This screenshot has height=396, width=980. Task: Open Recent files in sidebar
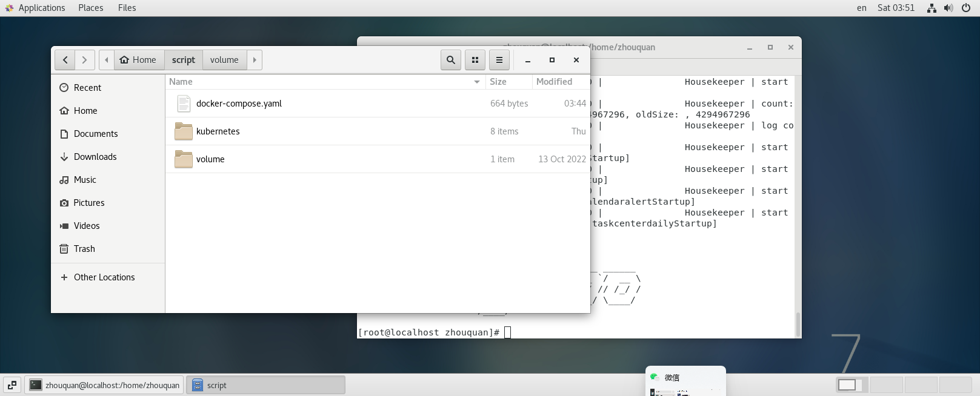(87, 88)
